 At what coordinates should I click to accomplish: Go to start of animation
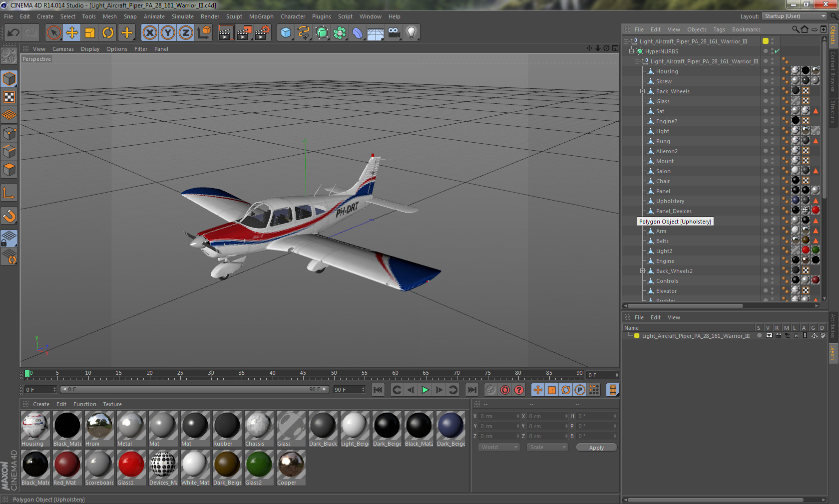[378, 390]
